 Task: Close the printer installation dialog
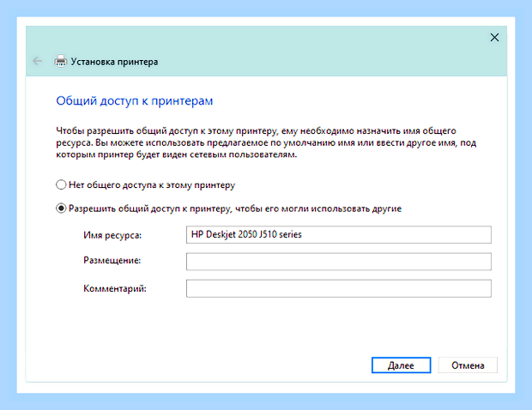[x=494, y=37]
